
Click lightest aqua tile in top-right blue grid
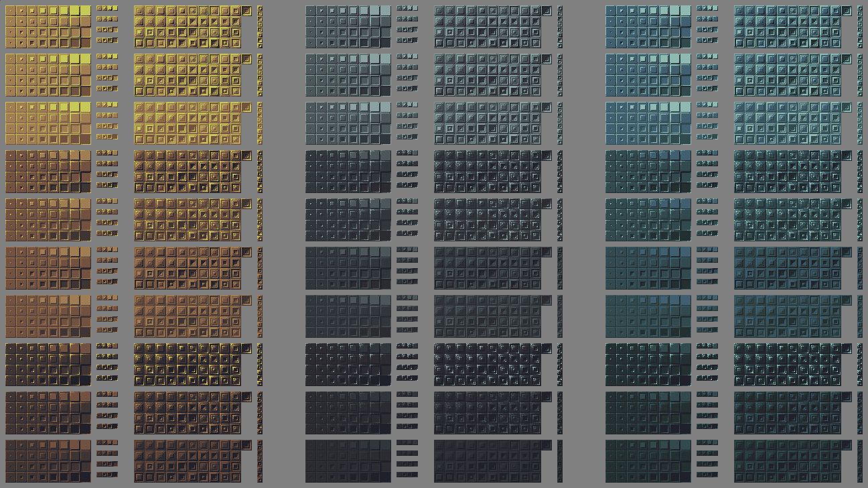[684, 11]
